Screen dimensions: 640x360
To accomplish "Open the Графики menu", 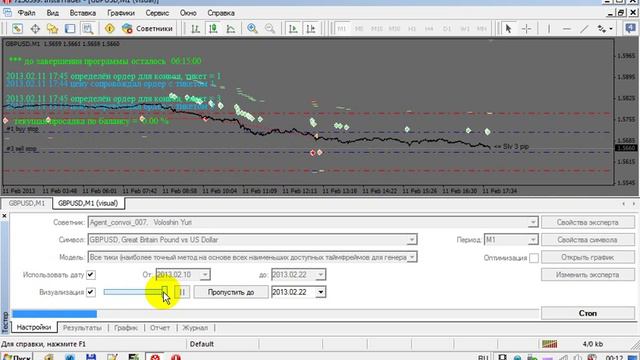I will point(121,13).
